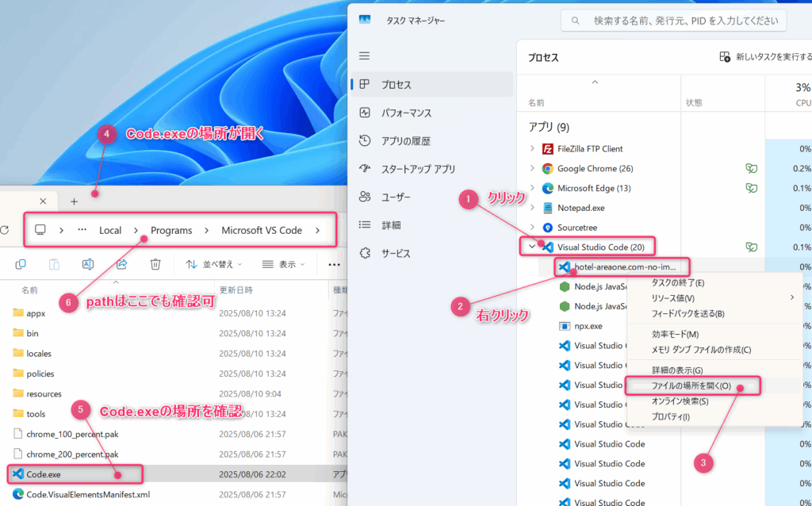The height and width of the screenshot is (506, 812).
Task: Collapse the Visual Studio Code (20) group
Action: click(532, 247)
